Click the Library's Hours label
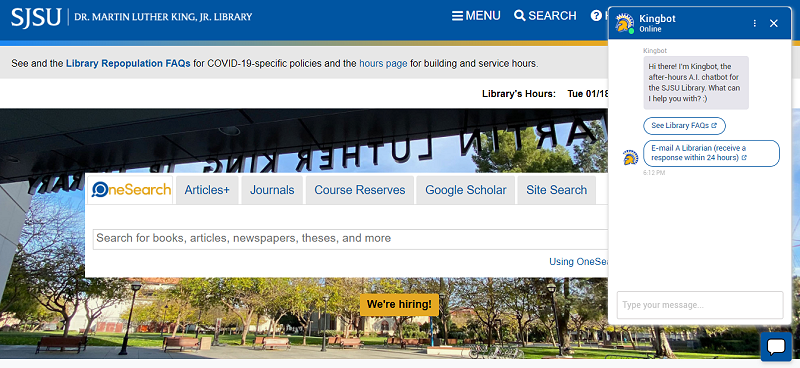The width and height of the screenshot is (800, 368). tap(519, 94)
